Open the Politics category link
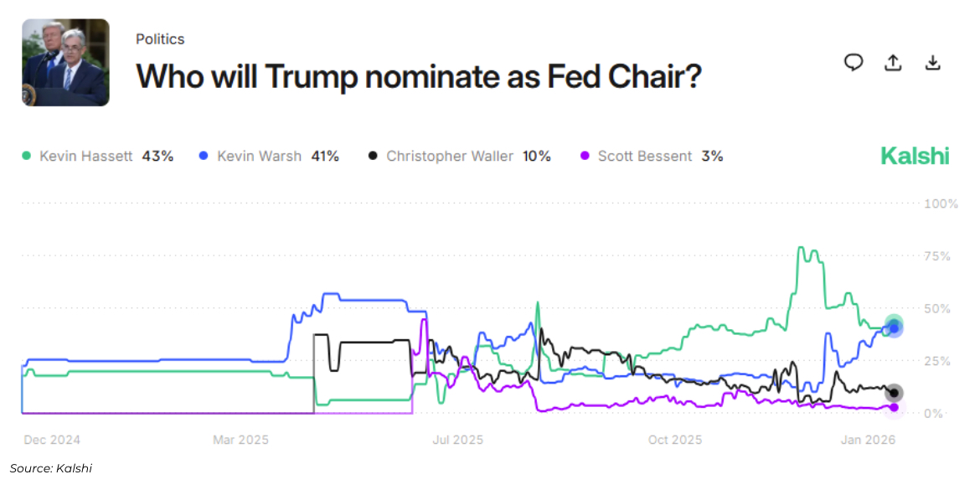The width and height of the screenshot is (980, 495). tap(160, 39)
